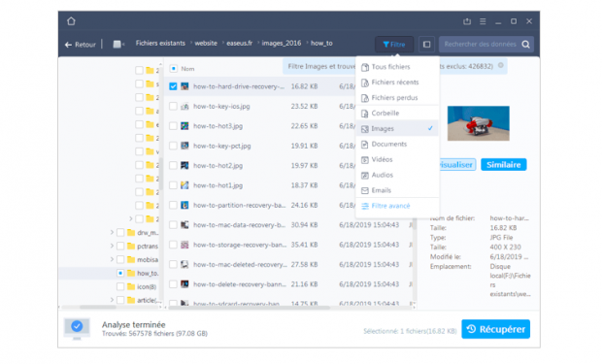Screen dimensions: 602x364
Task: Open the hamburger menu icon
Action: tap(483, 21)
